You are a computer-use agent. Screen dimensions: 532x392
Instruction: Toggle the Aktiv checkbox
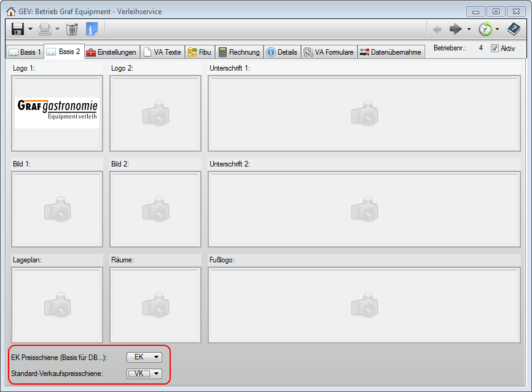click(x=495, y=49)
